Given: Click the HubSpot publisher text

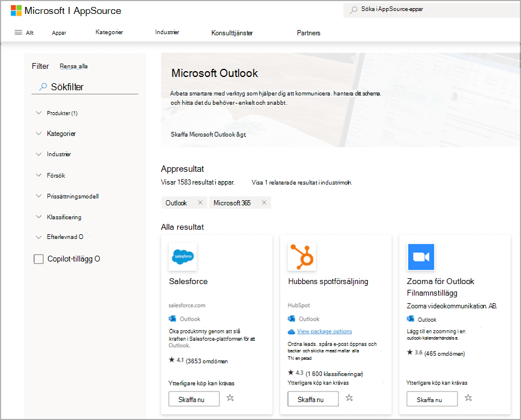Looking at the screenshot, I should 299,305.
